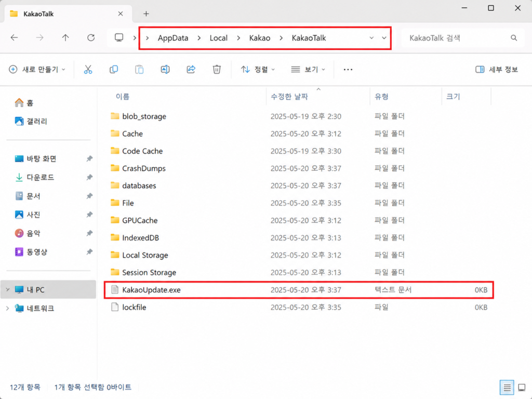Expand the 네트워크 tree node
This screenshot has width=532, height=399.
(x=7, y=309)
